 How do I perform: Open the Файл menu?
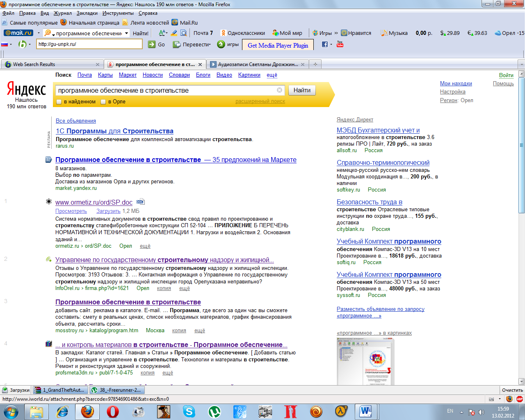point(8,13)
